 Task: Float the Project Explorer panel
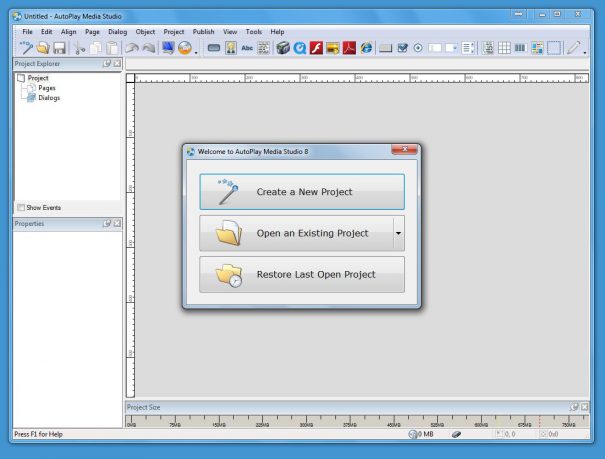[x=107, y=63]
